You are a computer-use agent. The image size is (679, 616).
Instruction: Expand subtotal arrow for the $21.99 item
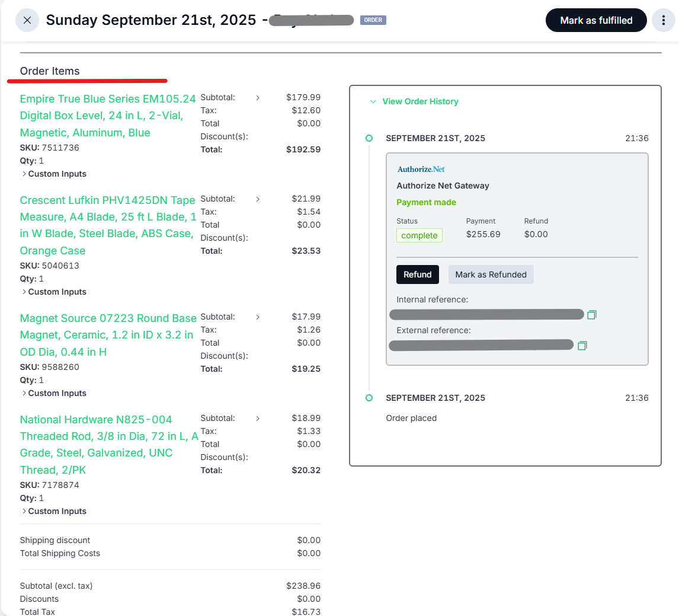258,199
